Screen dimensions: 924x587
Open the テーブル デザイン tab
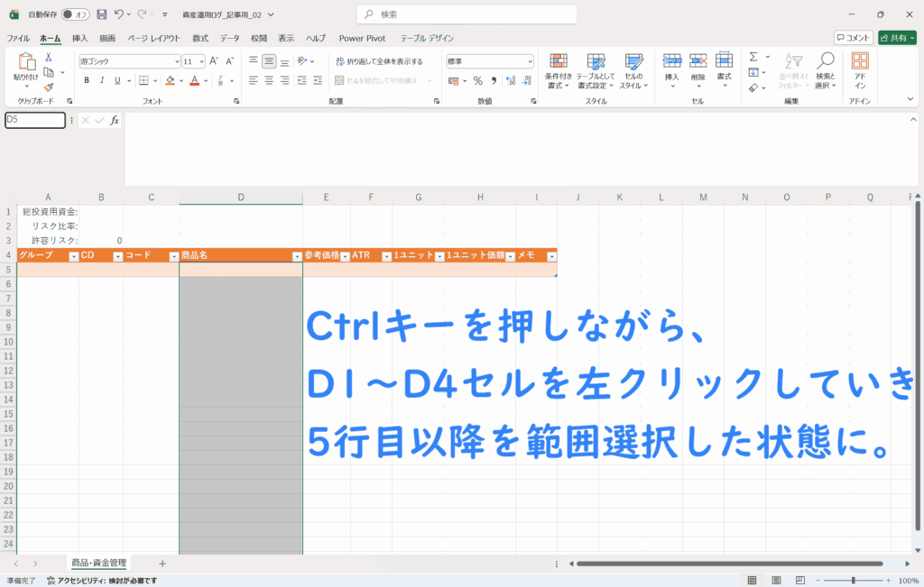pos(427,38)
